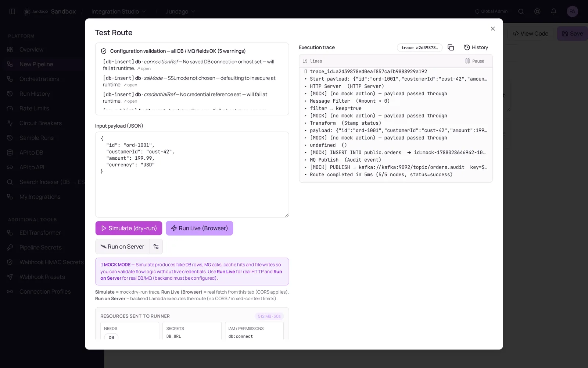Click the Webhook HMAC Secrets shield icon

point(10,262)
